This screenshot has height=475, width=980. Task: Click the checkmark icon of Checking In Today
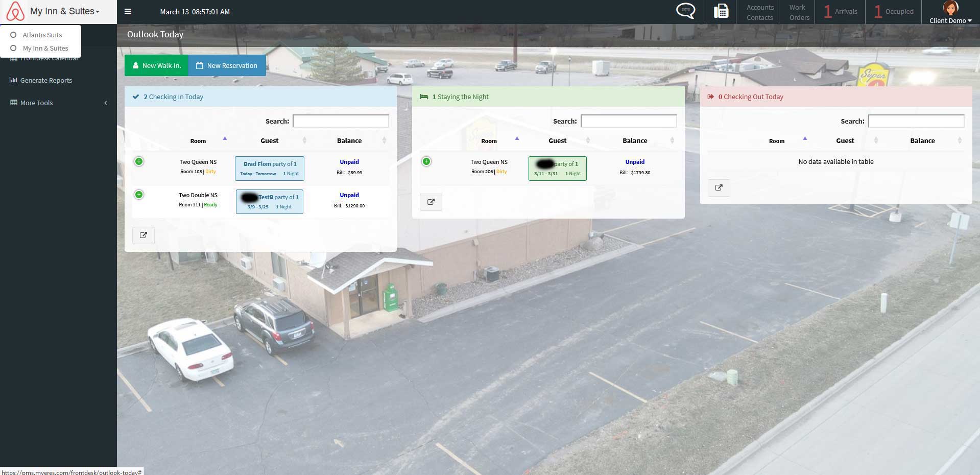136,97
